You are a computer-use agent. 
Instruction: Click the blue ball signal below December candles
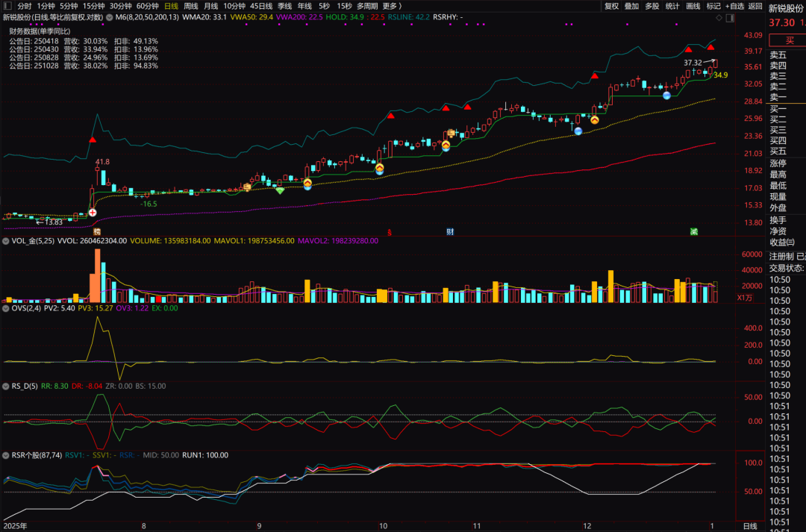(x=578, y=131)
